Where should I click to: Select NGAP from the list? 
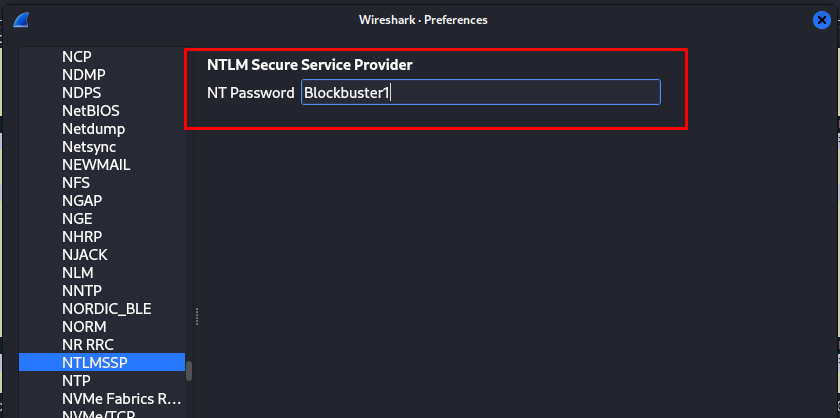pos(82,201)
